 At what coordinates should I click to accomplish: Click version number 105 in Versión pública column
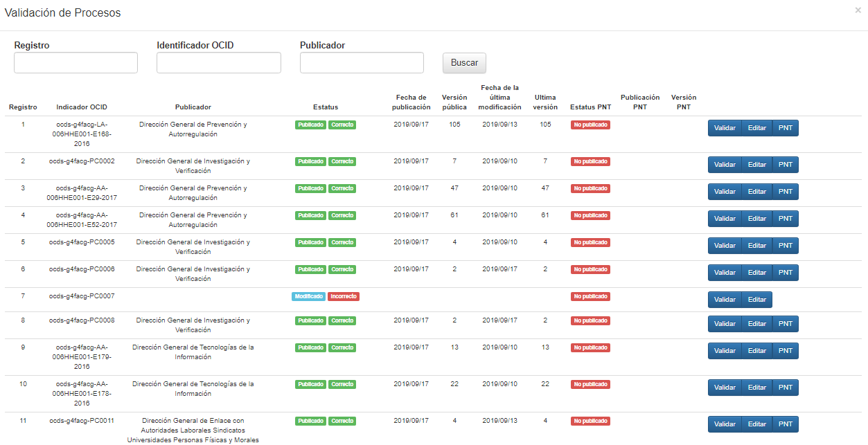coord(454,125)
